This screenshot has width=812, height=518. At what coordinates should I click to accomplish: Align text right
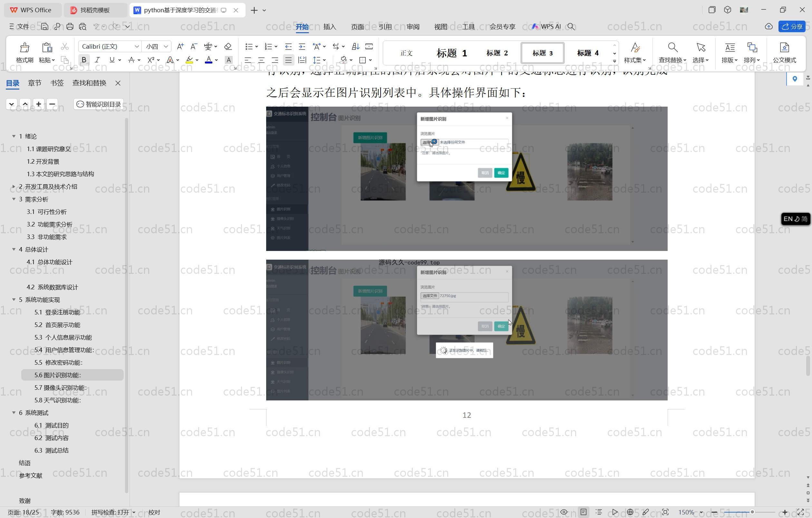point(275,60)
